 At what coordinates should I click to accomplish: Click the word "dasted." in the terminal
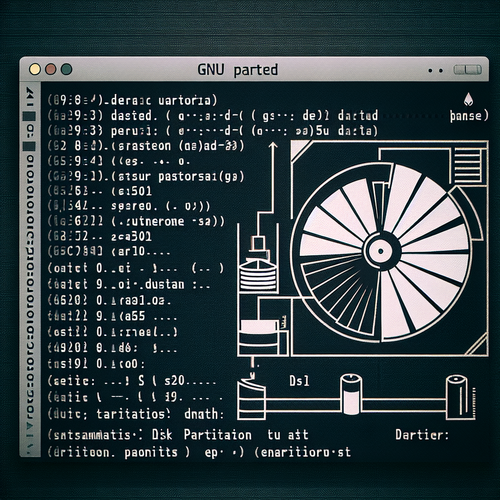[x=134, y=115]
